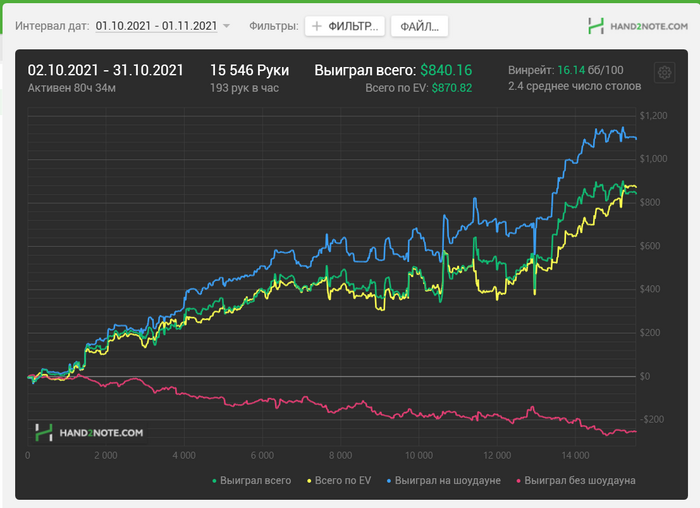Click the Интервал дат label
Screen dimensions: 700x508
[52, 26]
